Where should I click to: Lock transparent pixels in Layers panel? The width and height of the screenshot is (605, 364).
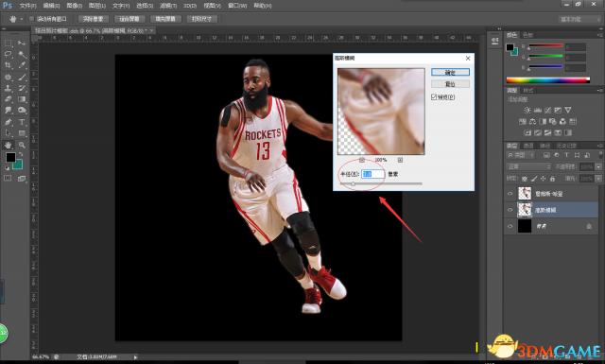(525, 179)
